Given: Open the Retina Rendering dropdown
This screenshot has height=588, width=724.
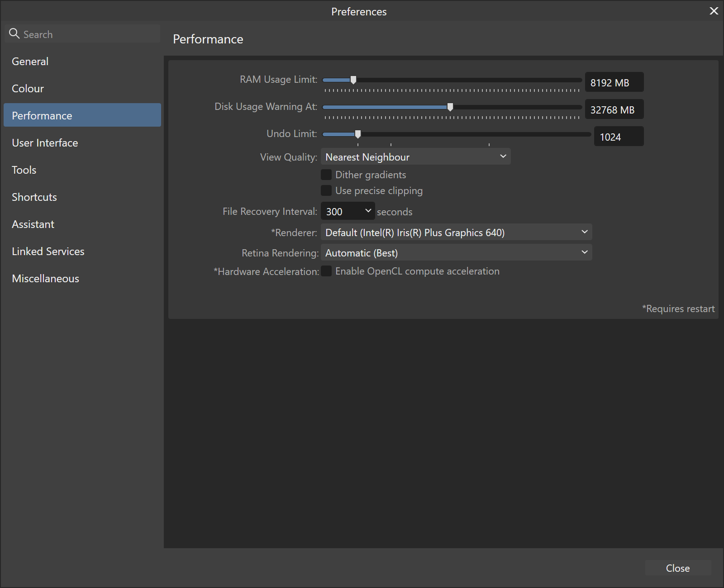Looking at the screenshot, I should coord(456,252).
